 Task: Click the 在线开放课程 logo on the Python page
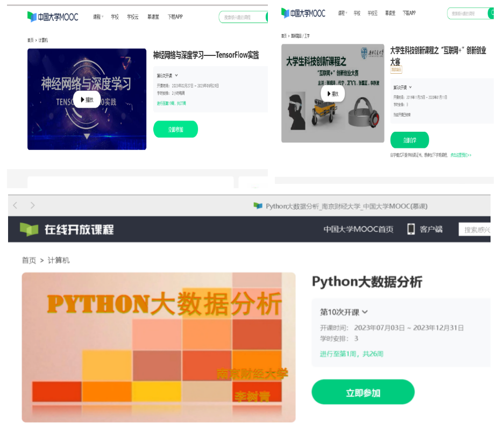click(67, 230)
